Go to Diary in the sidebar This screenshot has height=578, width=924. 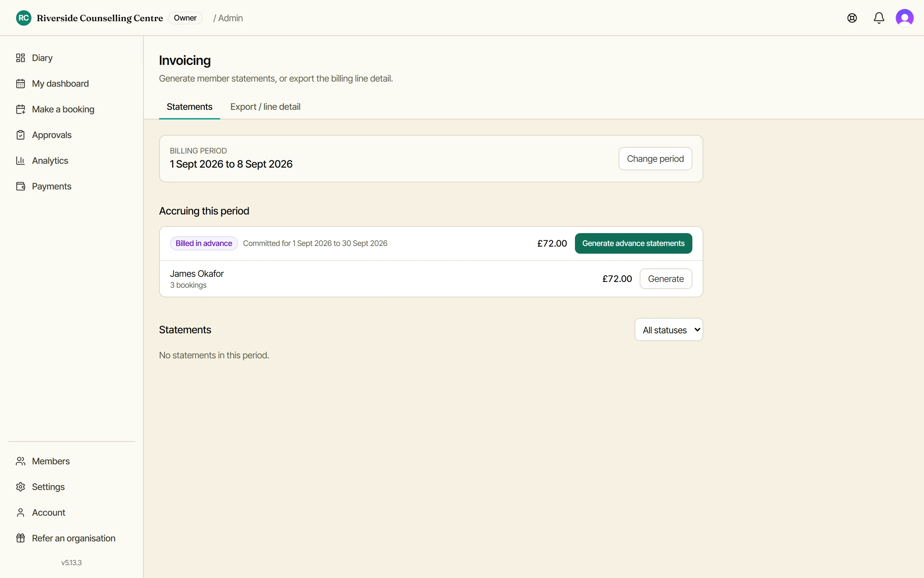72,58
